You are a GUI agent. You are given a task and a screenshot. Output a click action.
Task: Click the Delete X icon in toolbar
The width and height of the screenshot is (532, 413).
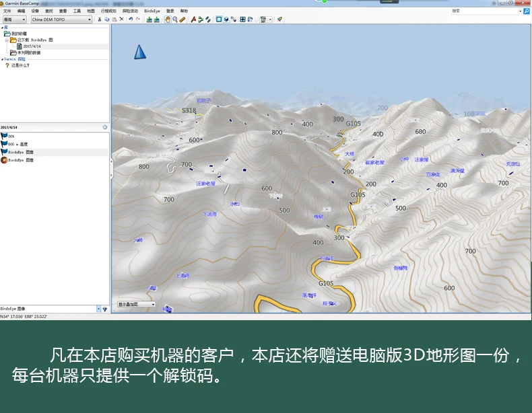121,20
